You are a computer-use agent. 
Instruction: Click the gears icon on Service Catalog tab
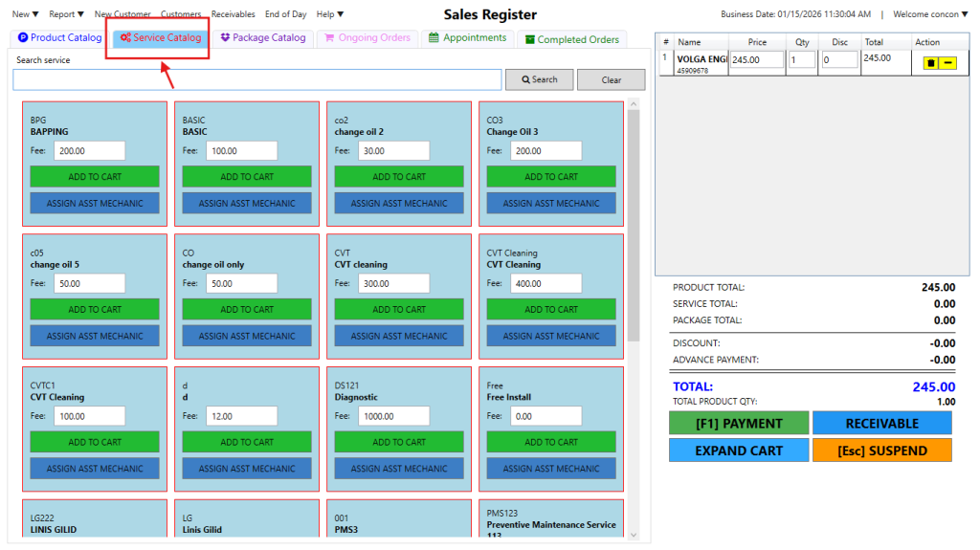125,38
